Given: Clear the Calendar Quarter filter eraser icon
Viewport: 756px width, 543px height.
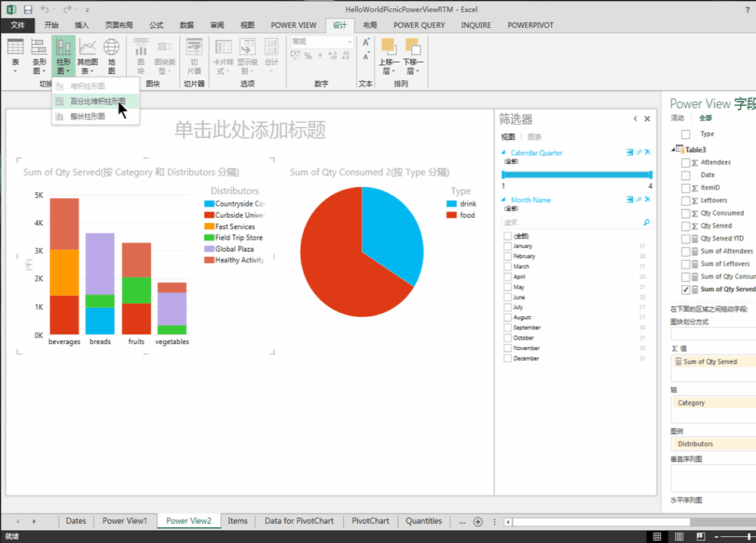Looking at the screenshot, I should click(x=639, y=152).
